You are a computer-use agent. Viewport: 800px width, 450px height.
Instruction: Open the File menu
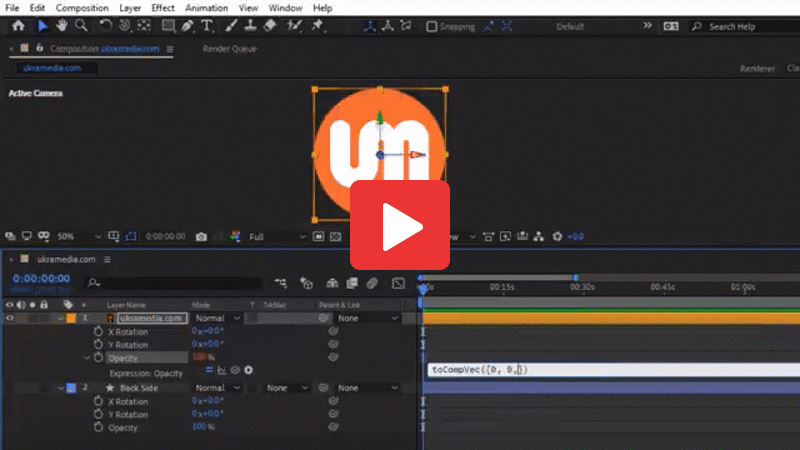12,8
